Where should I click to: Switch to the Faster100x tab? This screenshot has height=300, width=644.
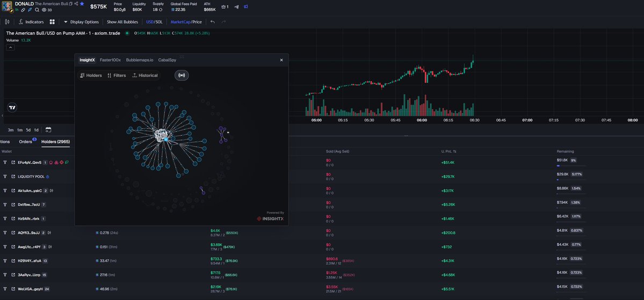tap(111, 60)
